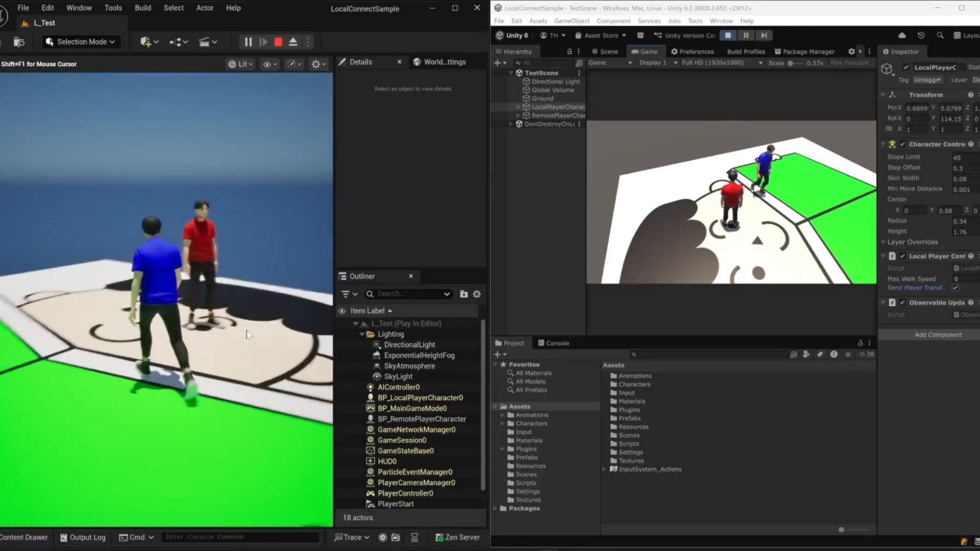Disable the Character Controller component checkbox
The height and width of the screenshot is (551, 980).
(902, 144)
